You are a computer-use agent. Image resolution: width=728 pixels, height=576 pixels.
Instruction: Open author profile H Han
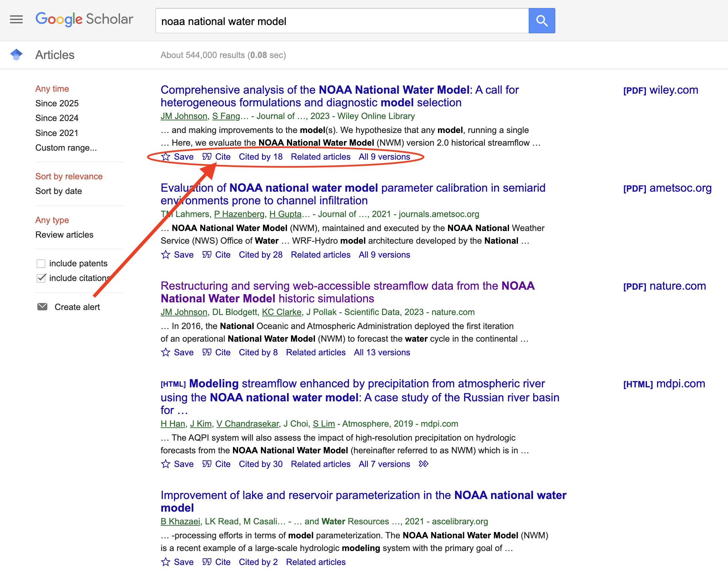(173, 424)
